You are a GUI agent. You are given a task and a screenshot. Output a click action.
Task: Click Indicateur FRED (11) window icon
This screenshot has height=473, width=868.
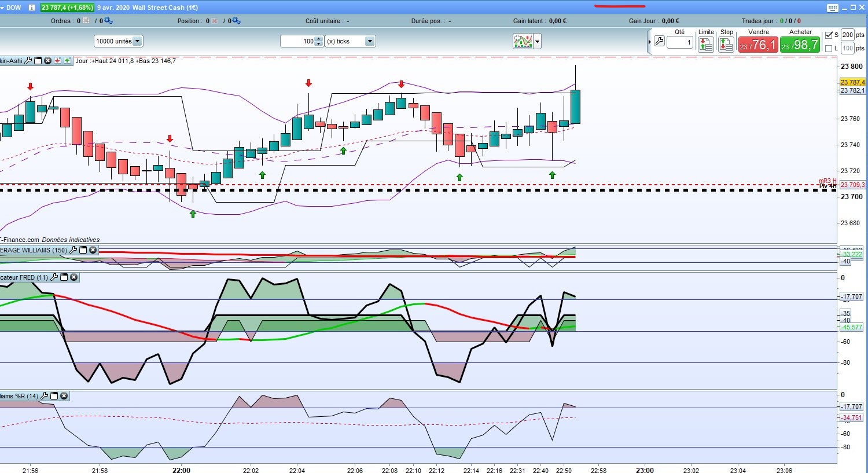(x=64, y=277)
